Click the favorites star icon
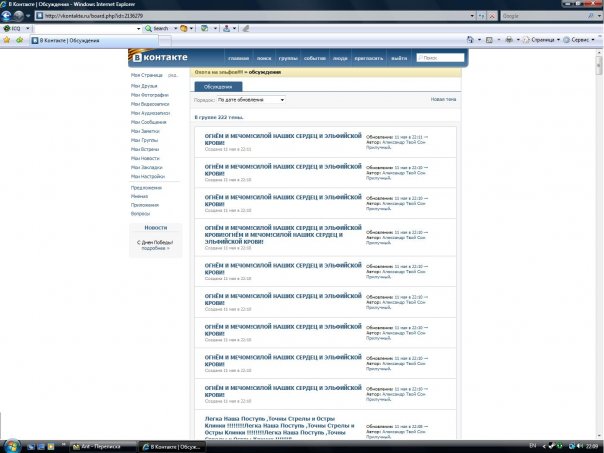The height and width of the screenshot is (453, 604). 7,40
